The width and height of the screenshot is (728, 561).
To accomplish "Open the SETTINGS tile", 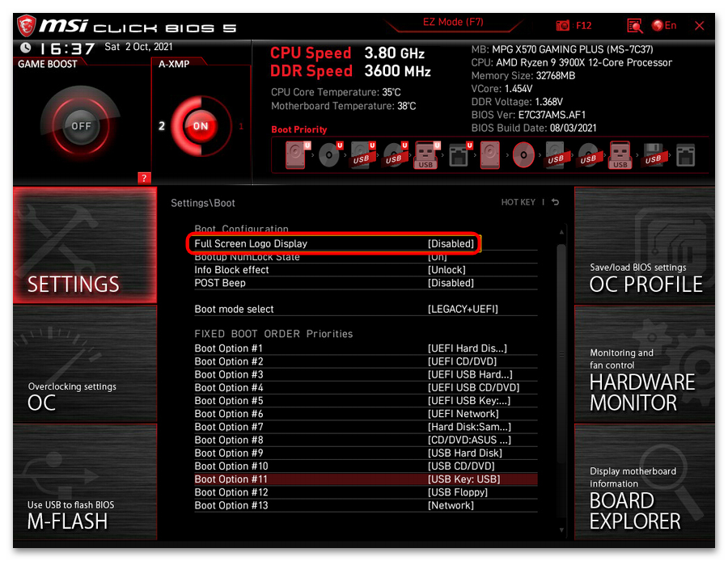I will pos(84,245).
